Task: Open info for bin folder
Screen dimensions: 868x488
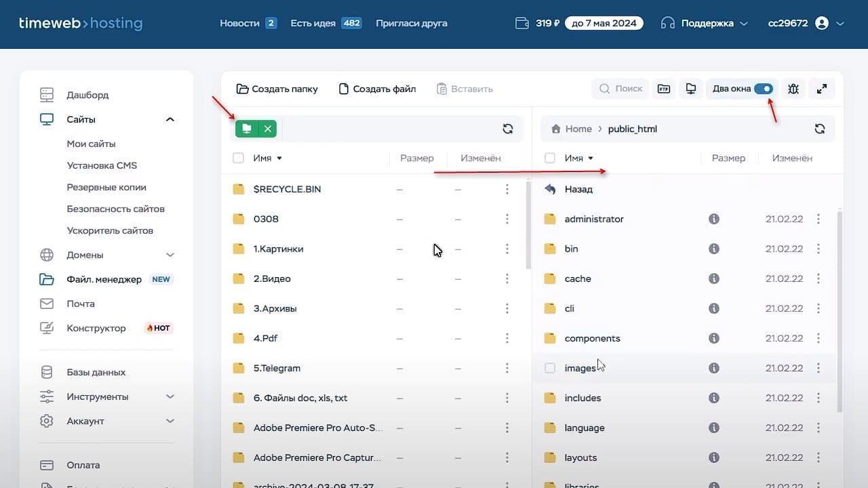Action: (x=713, y=249)
